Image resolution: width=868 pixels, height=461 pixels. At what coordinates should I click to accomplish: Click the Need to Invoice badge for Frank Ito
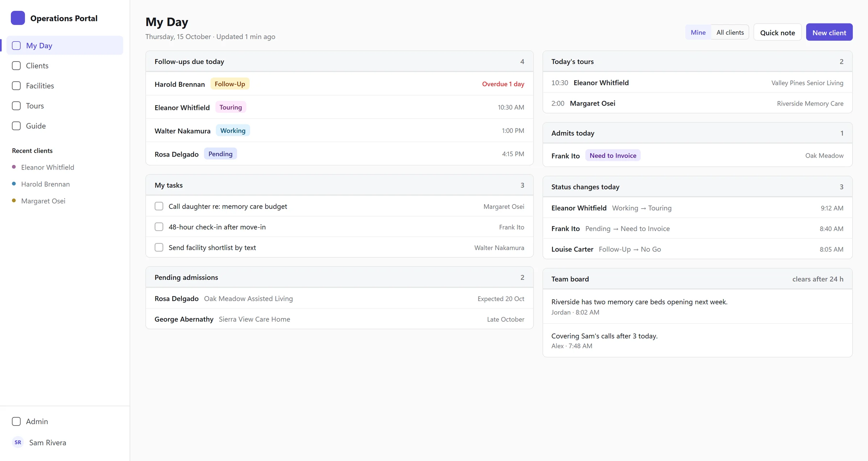(x=613, y=155)
